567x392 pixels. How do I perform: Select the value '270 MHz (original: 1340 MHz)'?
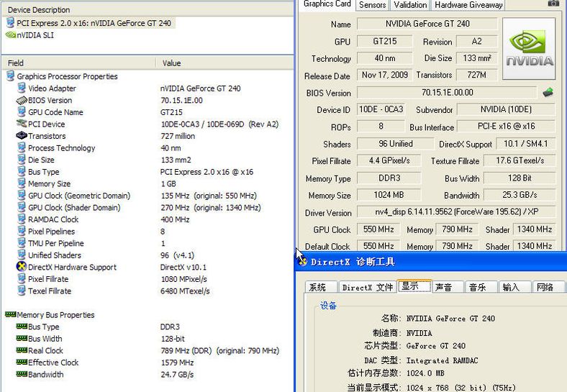211,208
